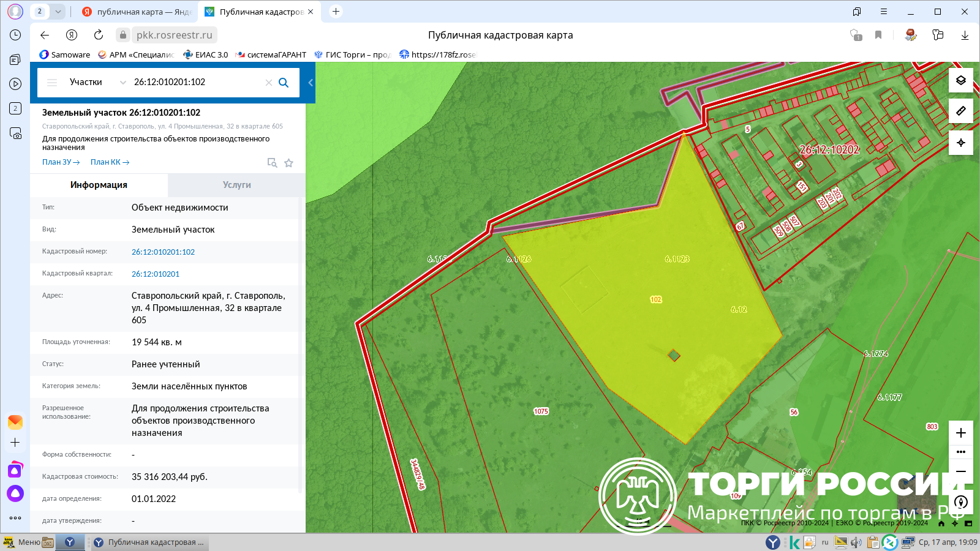Open cadastral quarter 26:12:010201 link
Screen dimensions: 980x551
156,274
